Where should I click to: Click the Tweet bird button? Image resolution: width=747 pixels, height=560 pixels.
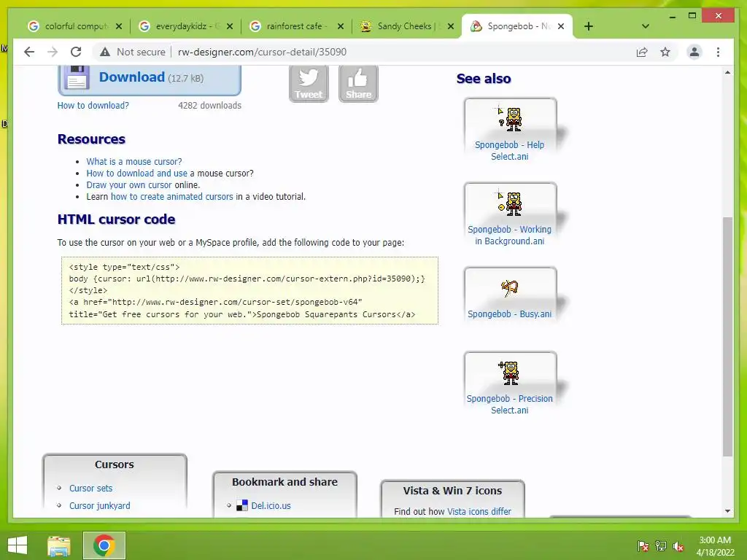309,83
